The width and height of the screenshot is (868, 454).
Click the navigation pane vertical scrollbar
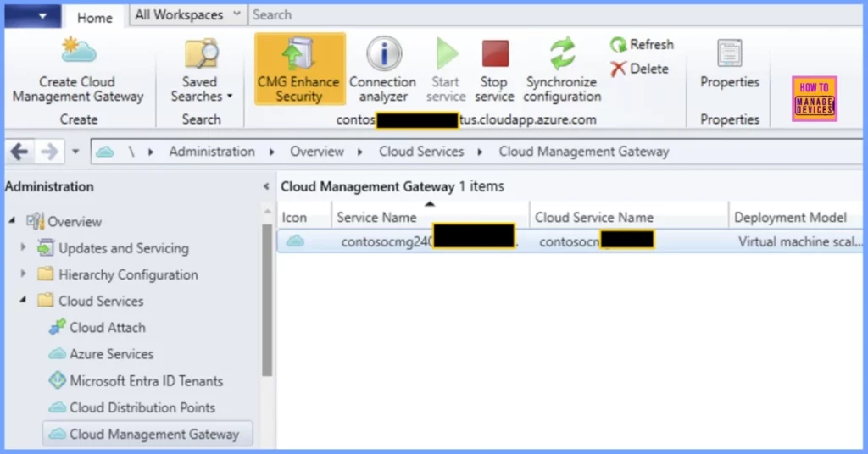267,301
